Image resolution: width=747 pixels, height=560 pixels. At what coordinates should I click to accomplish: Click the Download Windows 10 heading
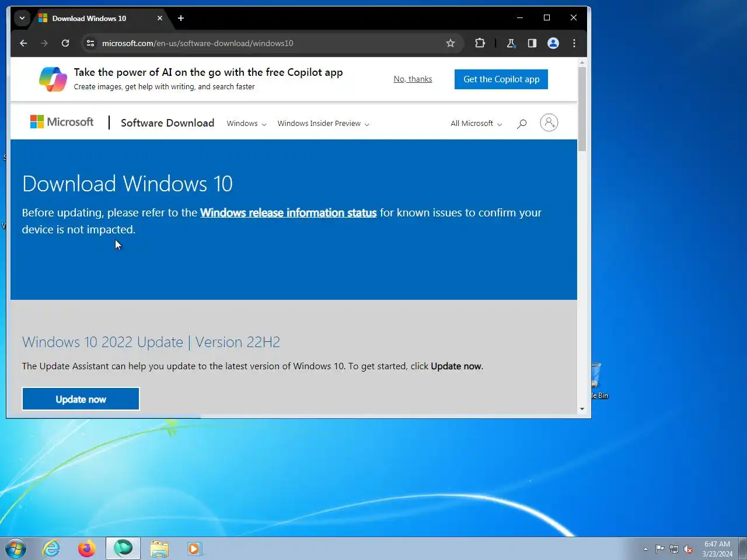(x=127, y=184)
